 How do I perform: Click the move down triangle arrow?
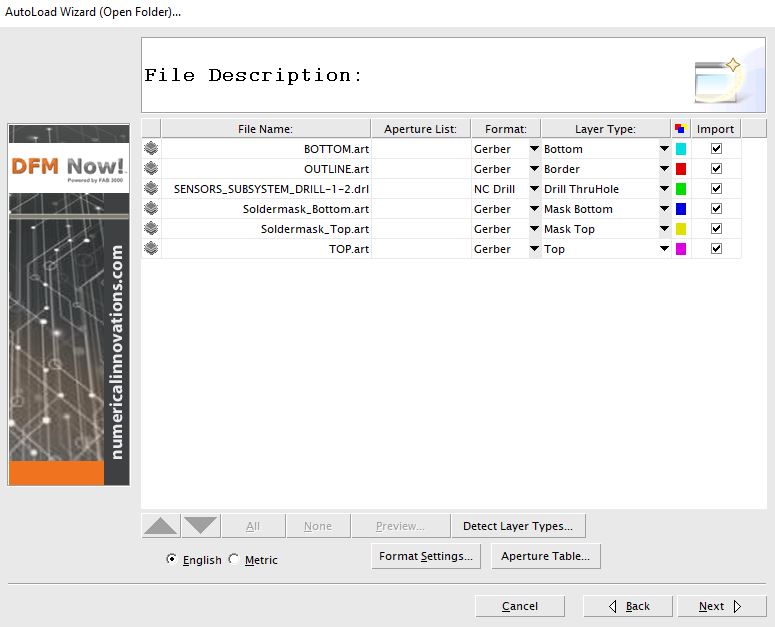(x=201, y=526)
